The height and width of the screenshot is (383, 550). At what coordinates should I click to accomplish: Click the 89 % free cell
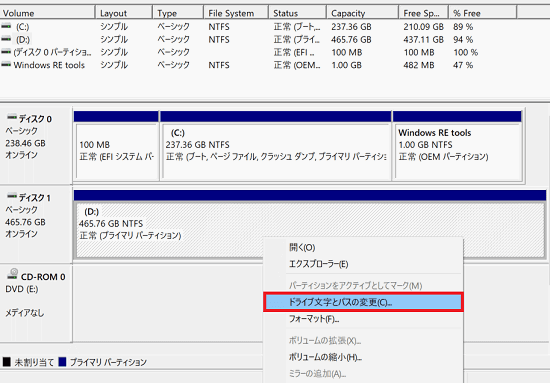pos(463,27)
